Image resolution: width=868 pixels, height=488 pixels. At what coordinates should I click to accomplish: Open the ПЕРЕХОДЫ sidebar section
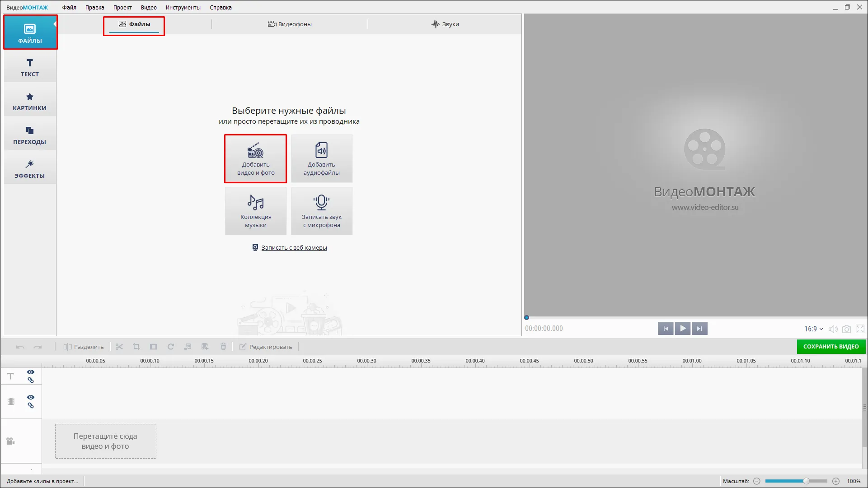(30, 135)
